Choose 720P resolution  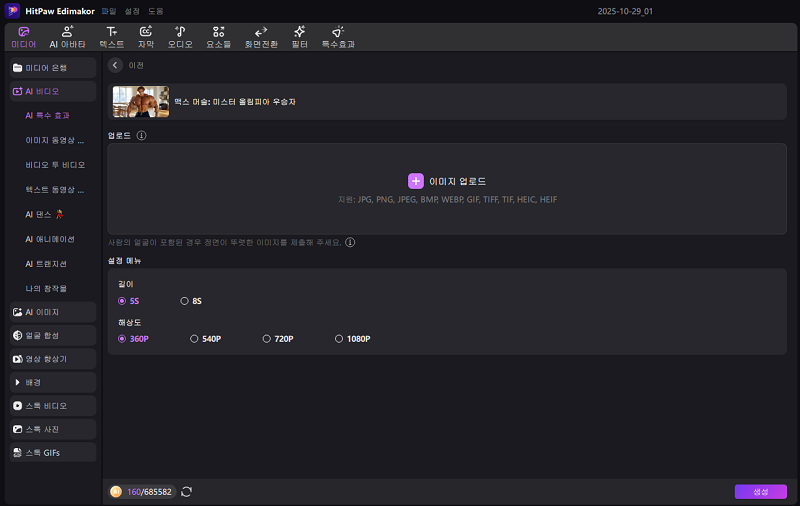tap(278, 339)
